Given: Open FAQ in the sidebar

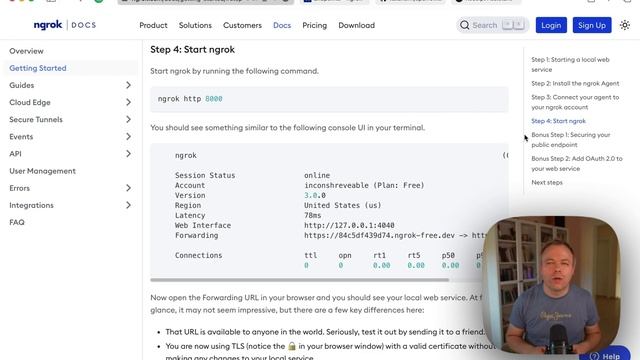Looking at the screenshot, I should pyautogui.click(x=17, y=222).
